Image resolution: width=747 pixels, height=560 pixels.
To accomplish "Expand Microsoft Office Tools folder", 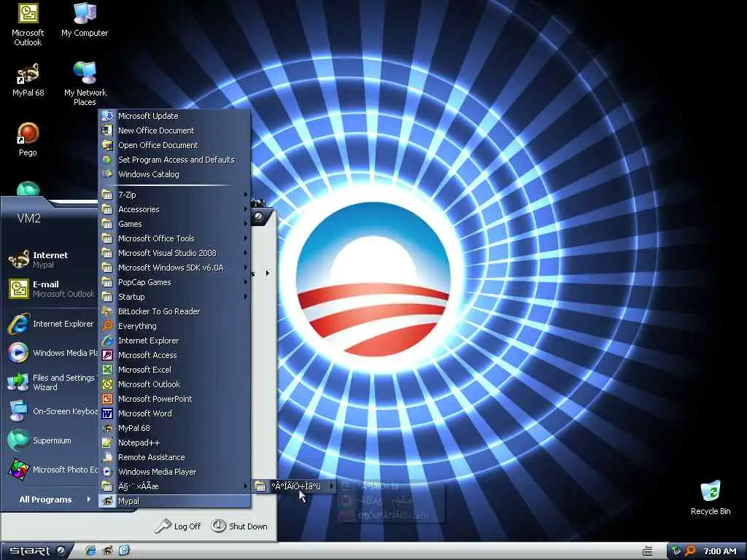I will coord(174,238).
